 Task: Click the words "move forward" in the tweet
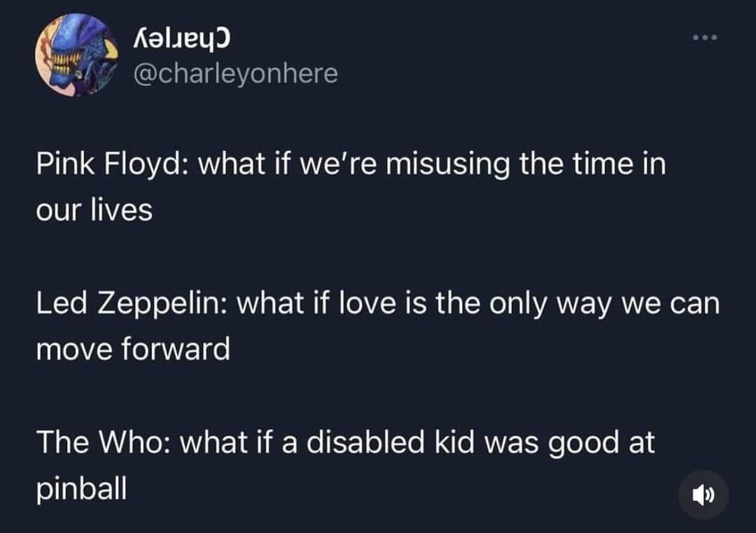(x=132, y=348)
